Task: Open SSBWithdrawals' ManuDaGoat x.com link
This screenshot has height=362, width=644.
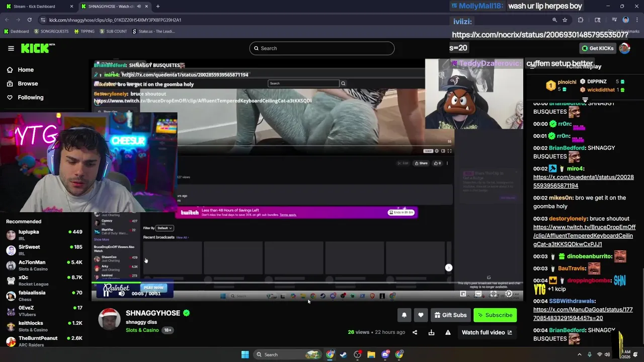Action: coord(583,314)
